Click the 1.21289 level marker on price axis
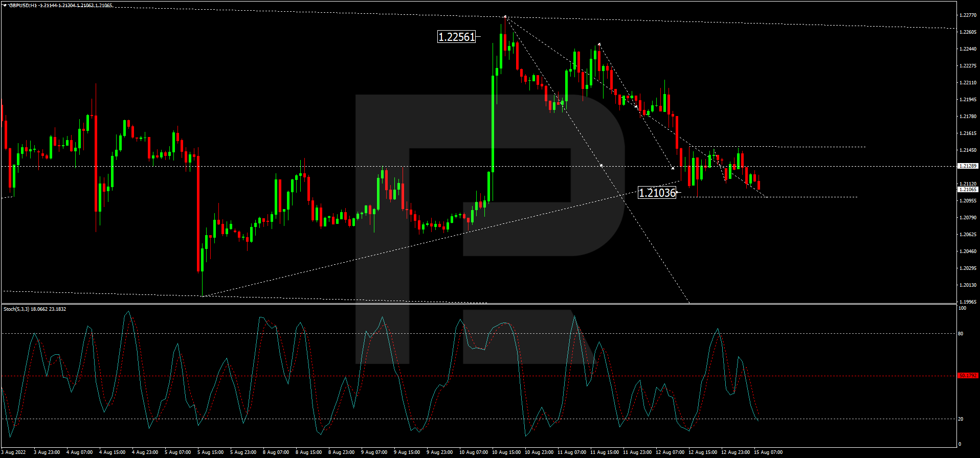The height and width of the screenshot is (458, 980). coord(968,166)
